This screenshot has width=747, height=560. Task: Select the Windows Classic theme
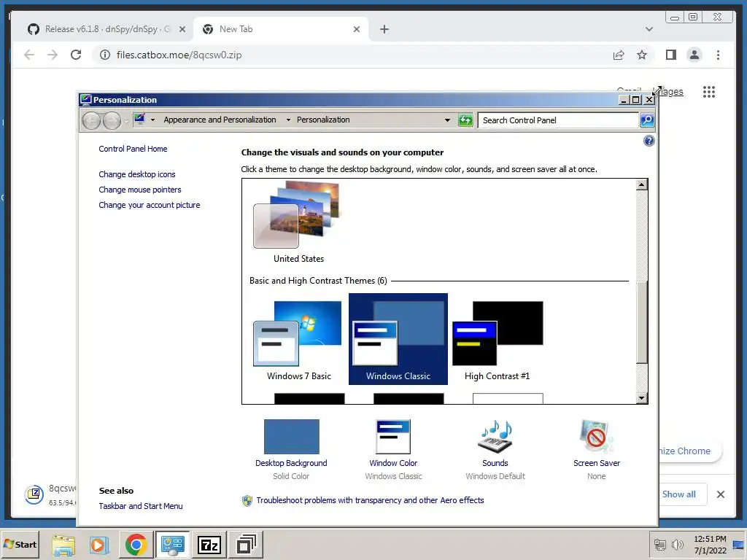pos(398,339)
